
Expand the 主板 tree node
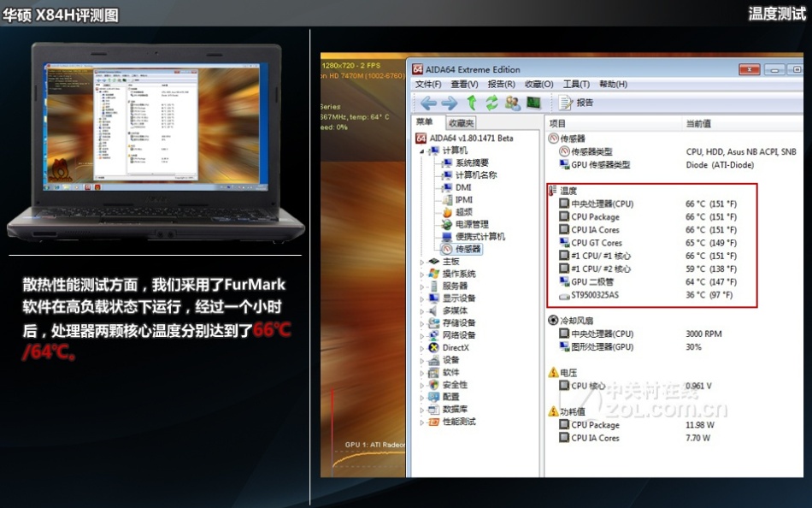pos(422,263)
